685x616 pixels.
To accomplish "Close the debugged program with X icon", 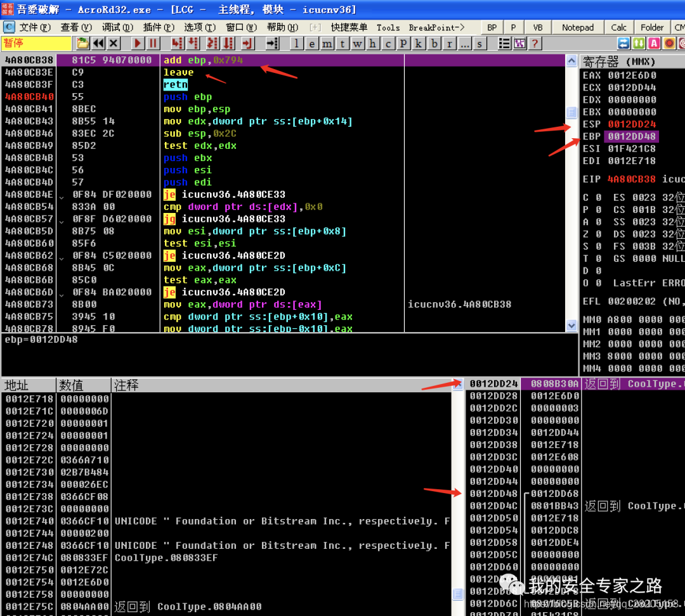I will point(113,43).
